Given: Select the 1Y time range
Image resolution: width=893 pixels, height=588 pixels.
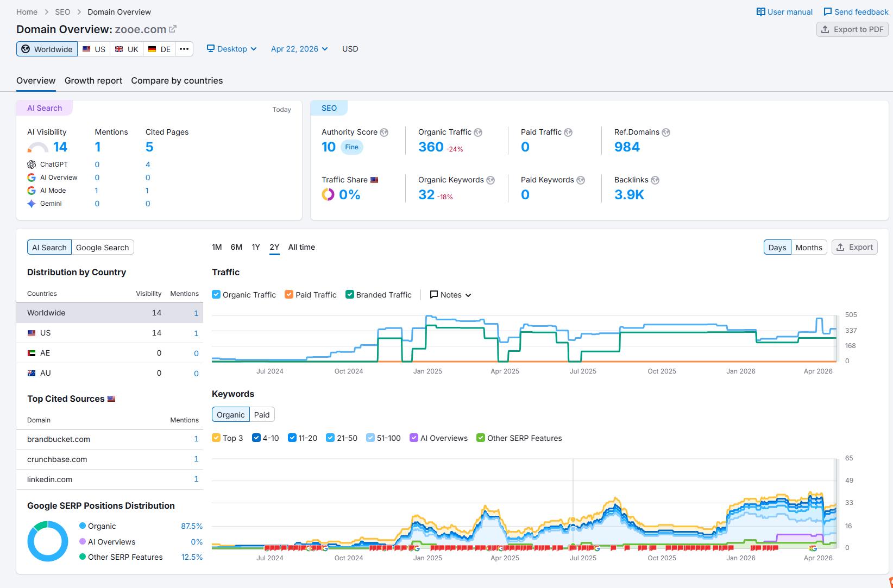Looking at the screenshot, I should (256, 247).
